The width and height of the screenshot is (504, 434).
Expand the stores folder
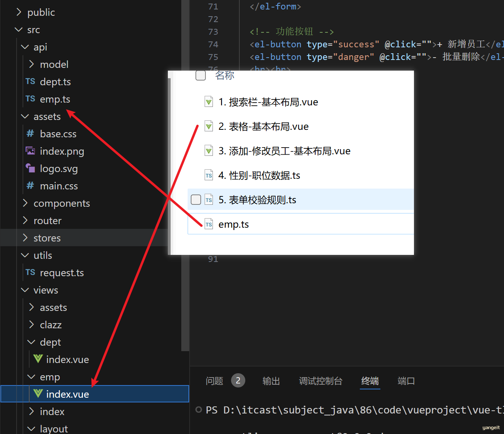click(x=25, y=238)
